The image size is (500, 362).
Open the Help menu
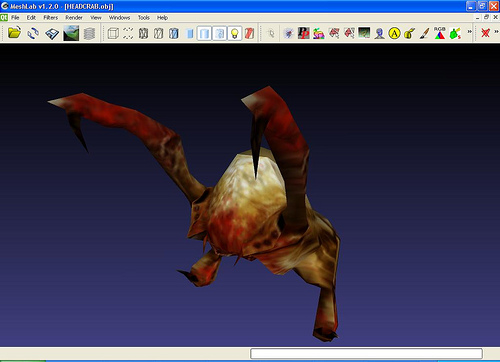tap(162, 18)
